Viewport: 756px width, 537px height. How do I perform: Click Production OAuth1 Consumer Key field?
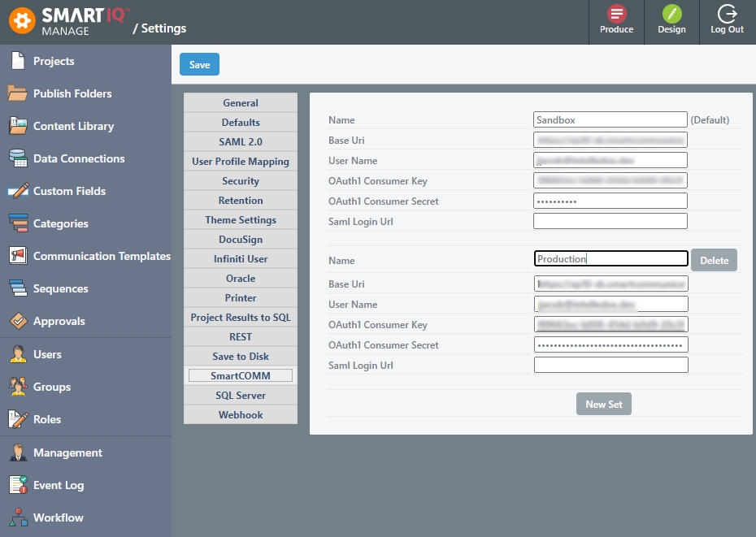point(610,324)
